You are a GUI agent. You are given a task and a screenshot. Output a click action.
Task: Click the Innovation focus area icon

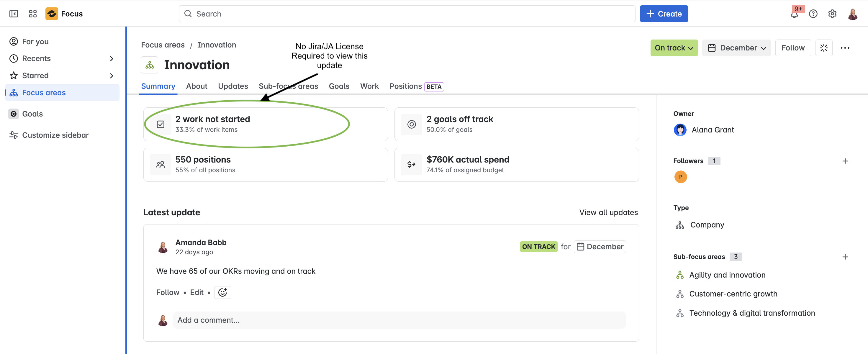coord(149,64)
